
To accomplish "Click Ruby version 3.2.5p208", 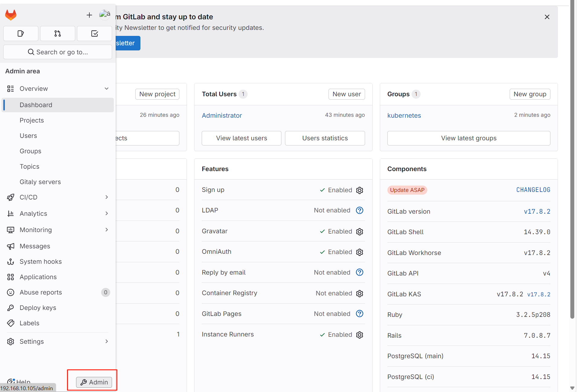I will point(533,315).
